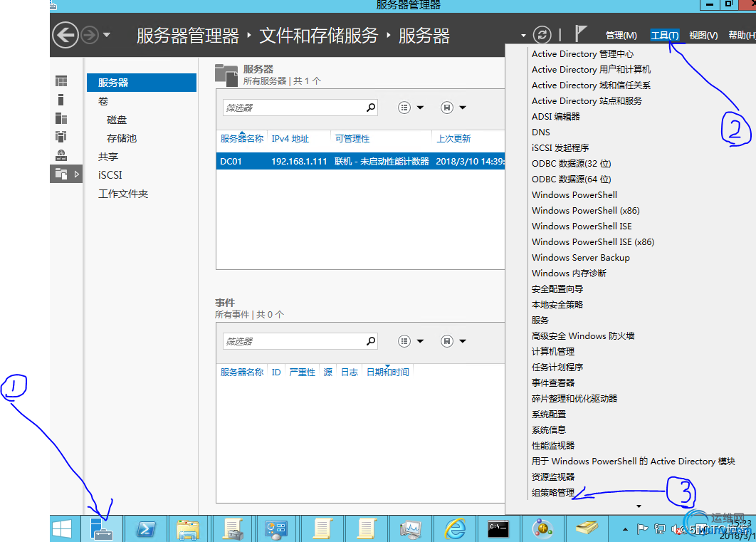Open Command Prompt taskbar icon
The width and height of the screenshot is (756, 542).
pos(498,529)
